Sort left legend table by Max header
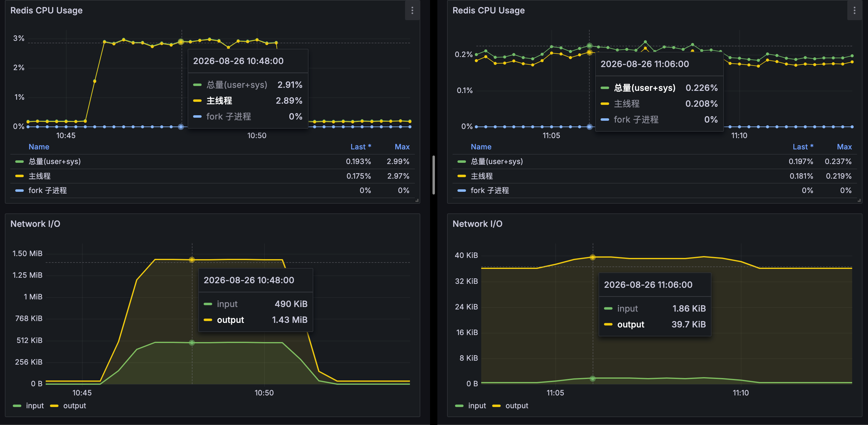This screenshot has height=425, width=868. click(402, 147)
